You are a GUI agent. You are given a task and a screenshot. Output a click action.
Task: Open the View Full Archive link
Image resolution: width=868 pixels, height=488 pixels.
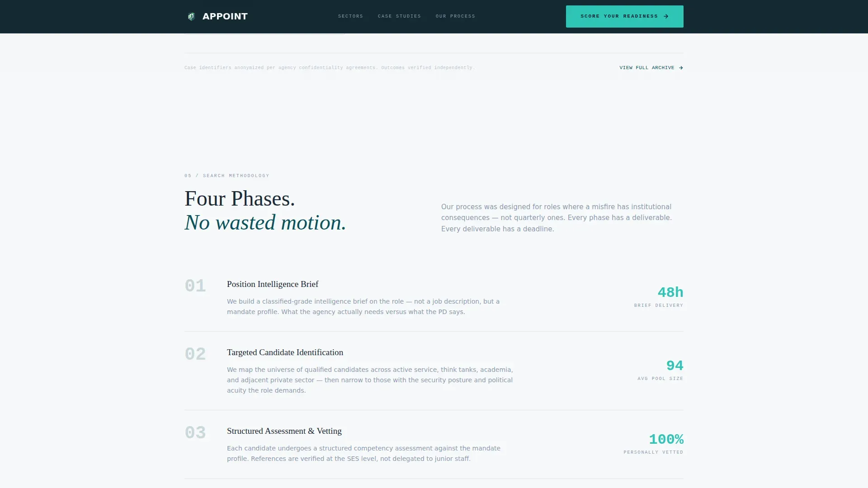pos(651,68)
